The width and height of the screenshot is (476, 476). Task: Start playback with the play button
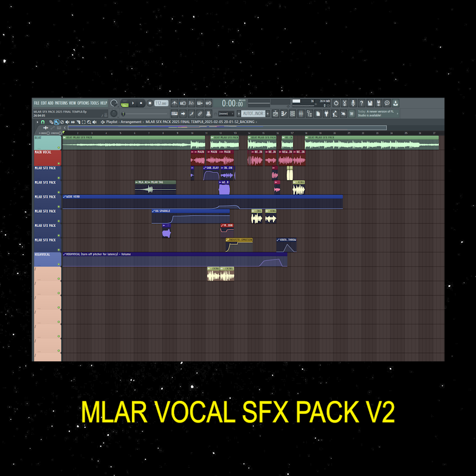tap(133, 103)
